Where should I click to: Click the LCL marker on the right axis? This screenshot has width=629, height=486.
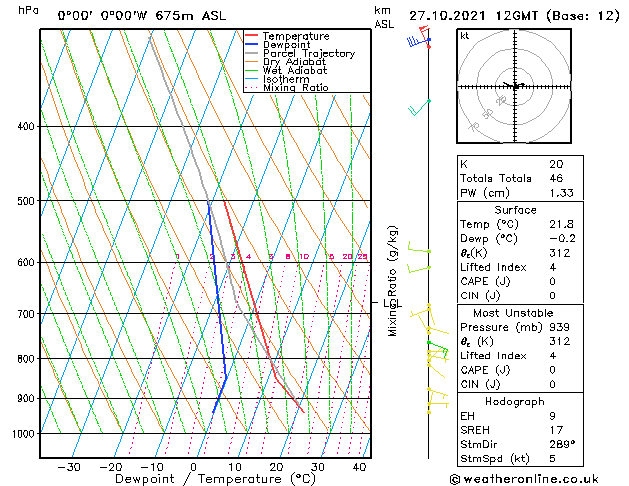392,302
